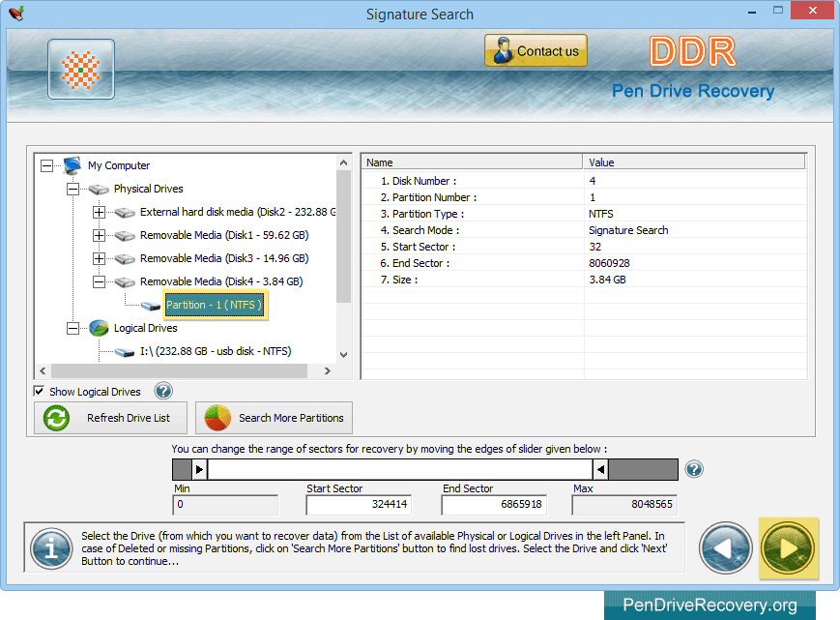
Task: Open help next to Show Logical Drives
Action: [163, 391]
